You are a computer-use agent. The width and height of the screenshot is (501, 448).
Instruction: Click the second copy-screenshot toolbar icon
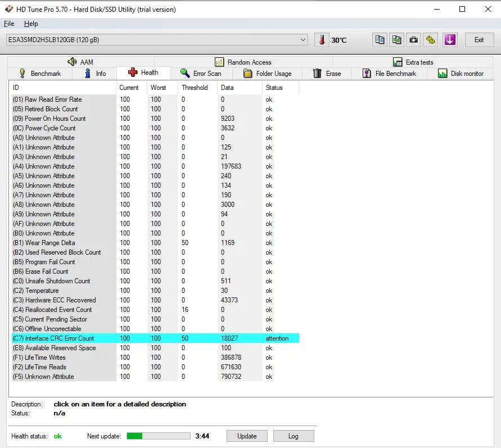pyautogui.click(x=396, y=40)
